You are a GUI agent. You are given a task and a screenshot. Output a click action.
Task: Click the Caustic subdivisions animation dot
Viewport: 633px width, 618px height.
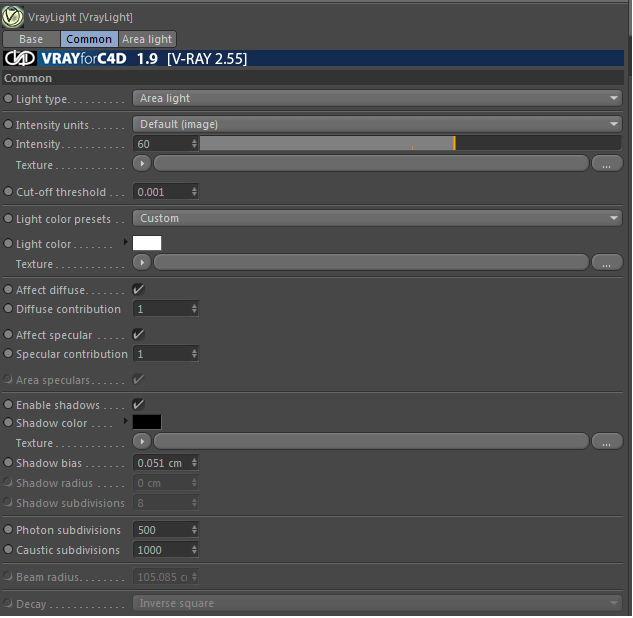click(x=8, y=549)
